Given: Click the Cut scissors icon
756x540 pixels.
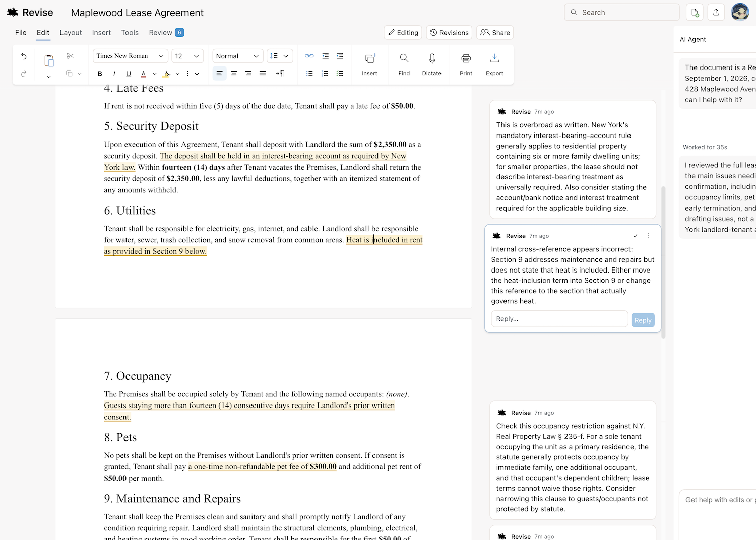Looking at the screenshot, I should [70, 56].
